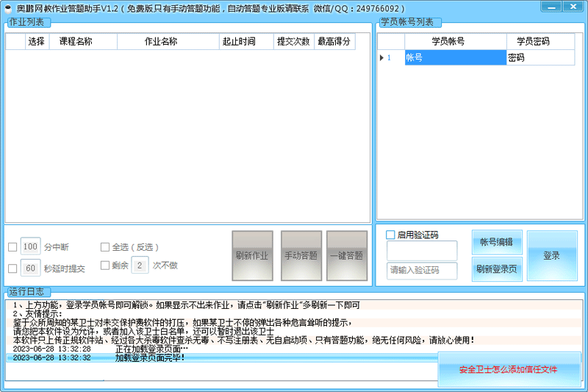Click the 作业名称 column header
The width and height of the screenshot is (588, 392).
168,41
